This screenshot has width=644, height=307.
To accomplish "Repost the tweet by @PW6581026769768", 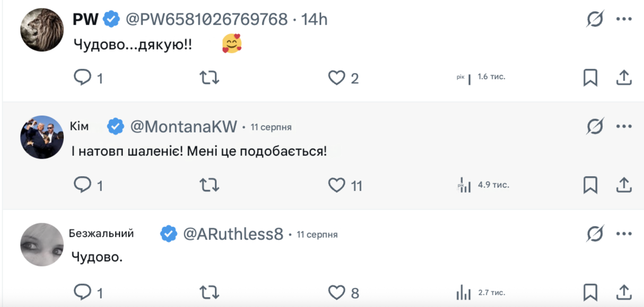I will (209, 78).
